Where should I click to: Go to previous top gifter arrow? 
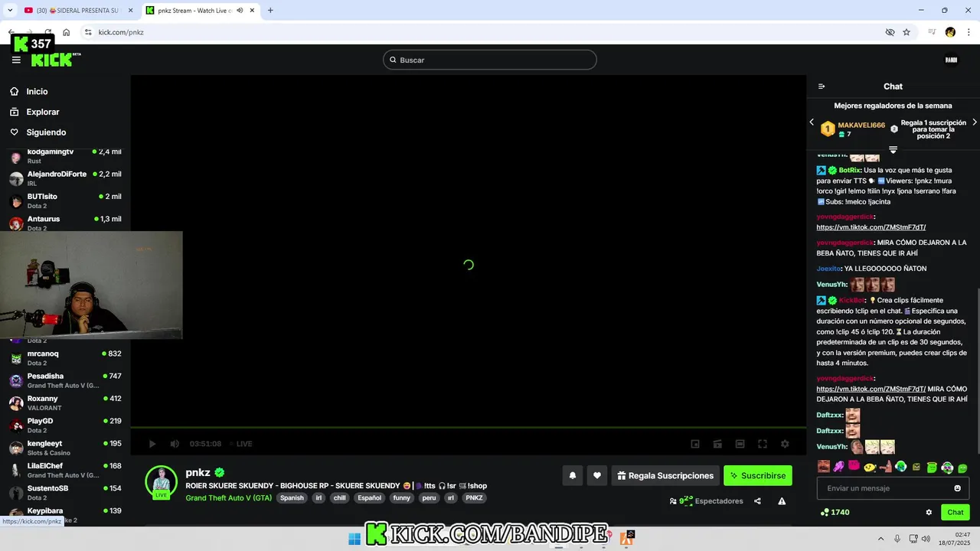click(x=812, y=122)
